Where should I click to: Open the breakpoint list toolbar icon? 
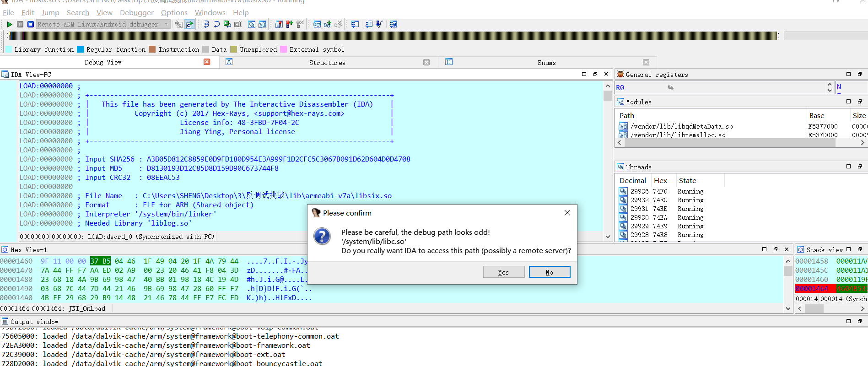point(279,24)
